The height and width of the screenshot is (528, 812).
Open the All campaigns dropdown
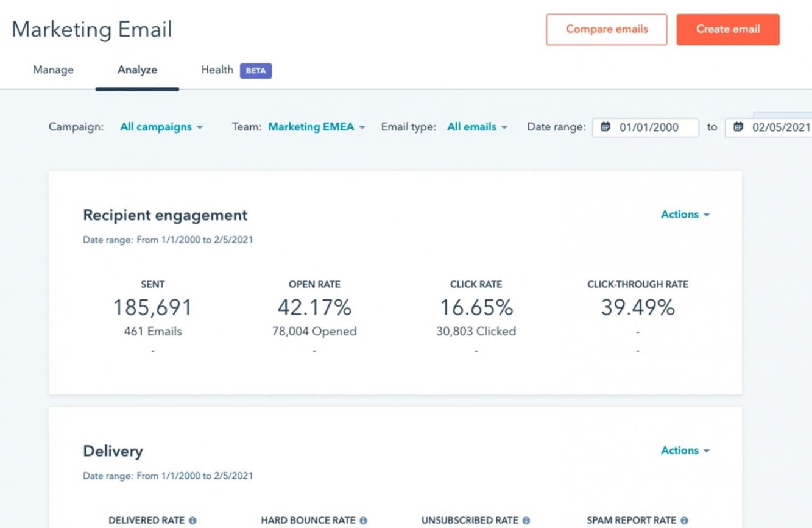[161, 127]
